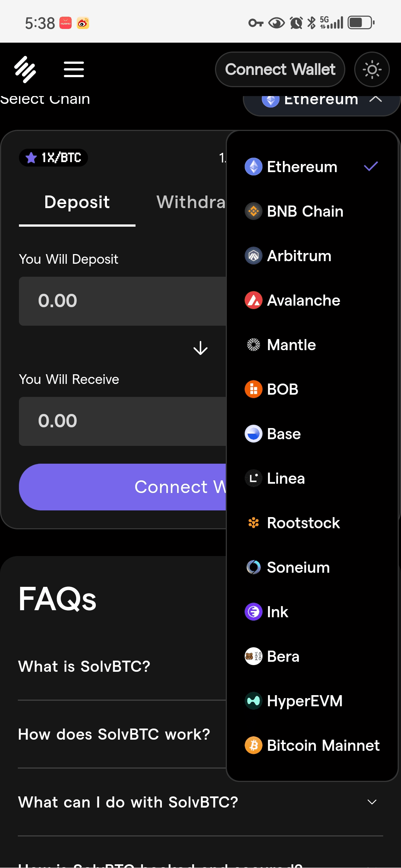Screen dimensions: 401x868
Task: Click the orange BOB logo icon
Action: click(254, 389)
